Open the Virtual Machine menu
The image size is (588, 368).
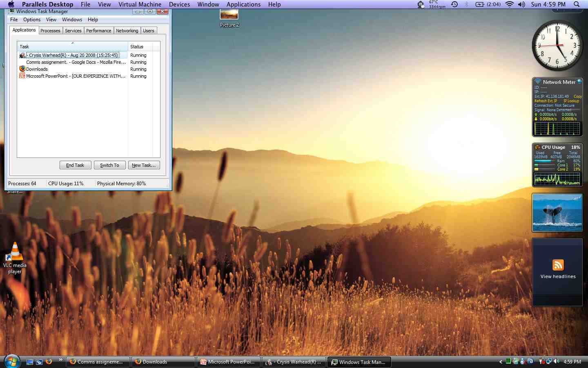(x=140, y=4)
